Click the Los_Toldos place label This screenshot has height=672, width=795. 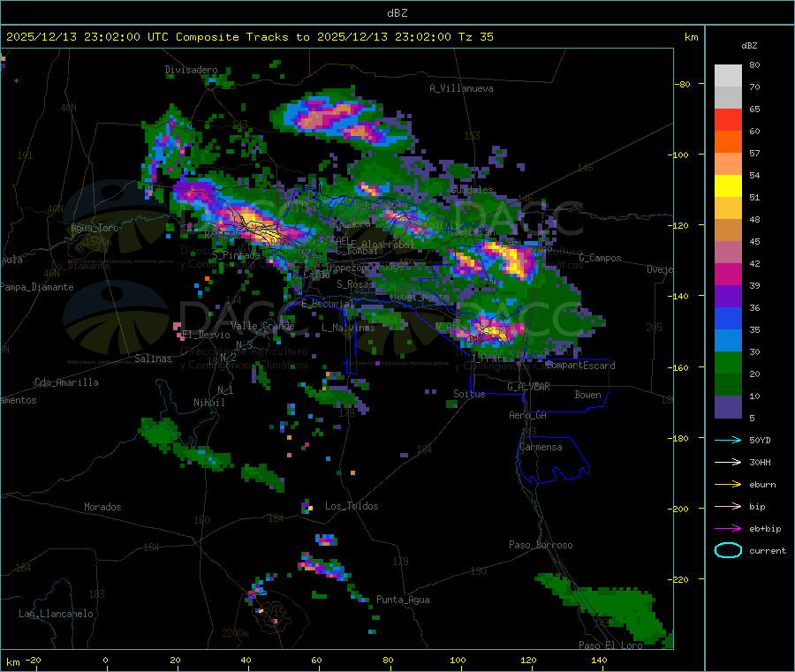point(352,506)
